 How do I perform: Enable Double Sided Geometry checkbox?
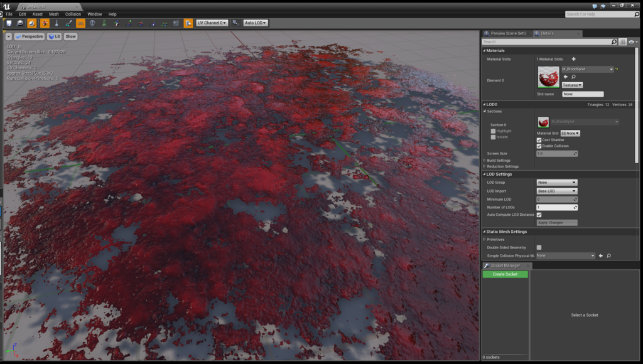pos(539,248)
